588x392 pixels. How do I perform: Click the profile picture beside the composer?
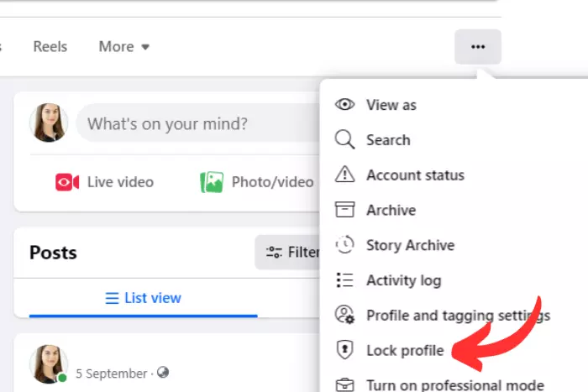point(49,123)
